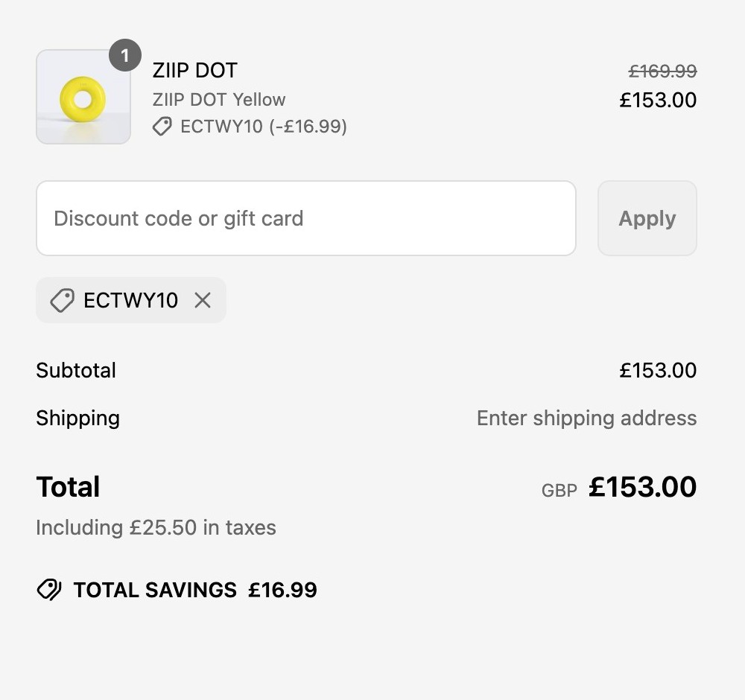745x700 pixels.
Task: Click the Shipping label
Action: (78, 419)
